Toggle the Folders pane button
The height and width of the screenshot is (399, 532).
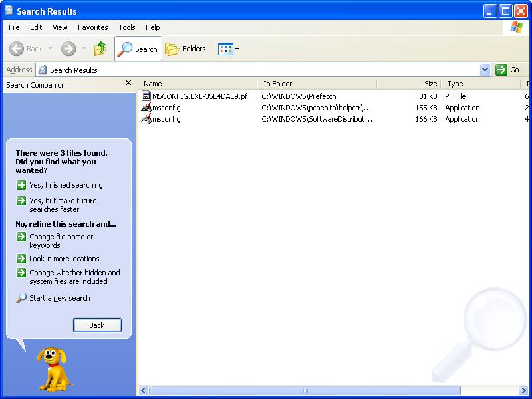click(x=186, y=49)
